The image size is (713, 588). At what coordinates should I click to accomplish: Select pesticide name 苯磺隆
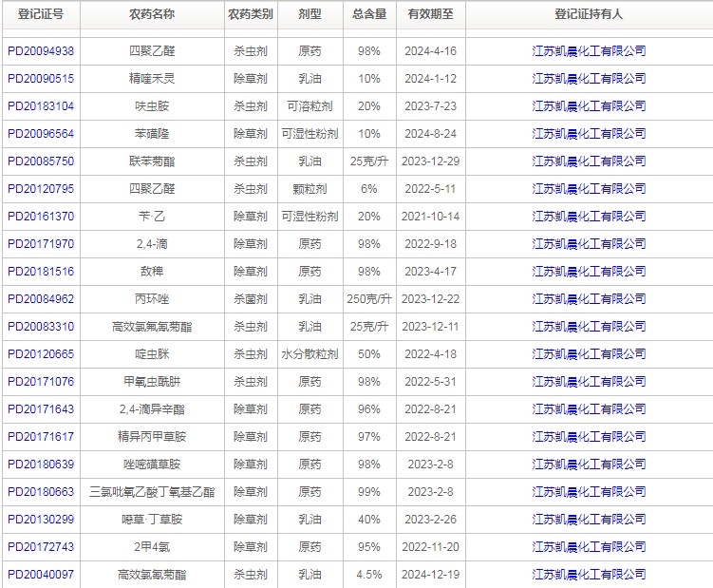(152, 134)
